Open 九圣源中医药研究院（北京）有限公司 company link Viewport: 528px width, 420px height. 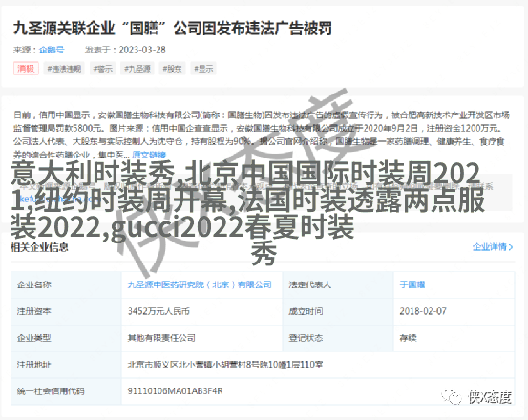(x=200, y=284)
